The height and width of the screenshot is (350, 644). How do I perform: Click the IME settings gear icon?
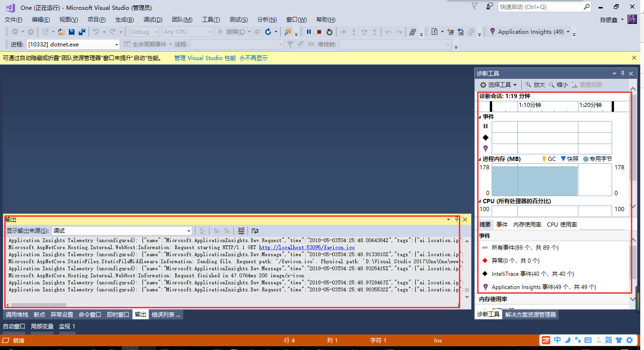coord(629,340)
